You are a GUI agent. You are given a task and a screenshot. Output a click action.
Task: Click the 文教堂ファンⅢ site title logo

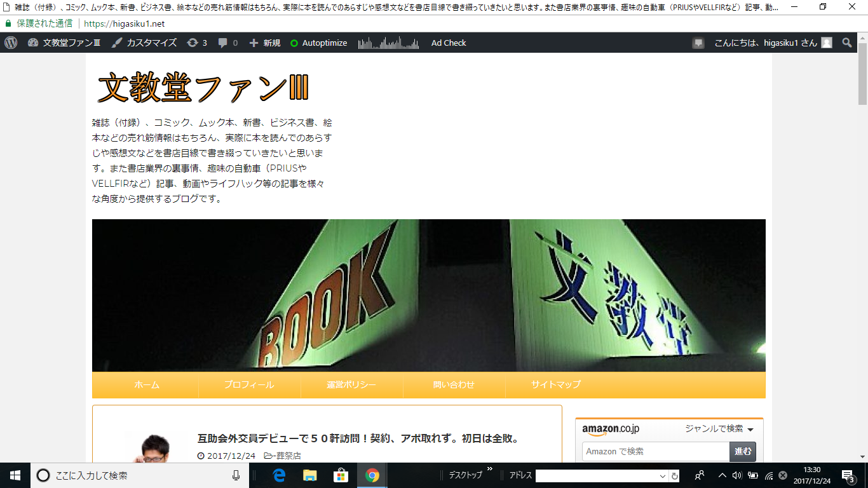pyautogui.click(x=203, y=88)
